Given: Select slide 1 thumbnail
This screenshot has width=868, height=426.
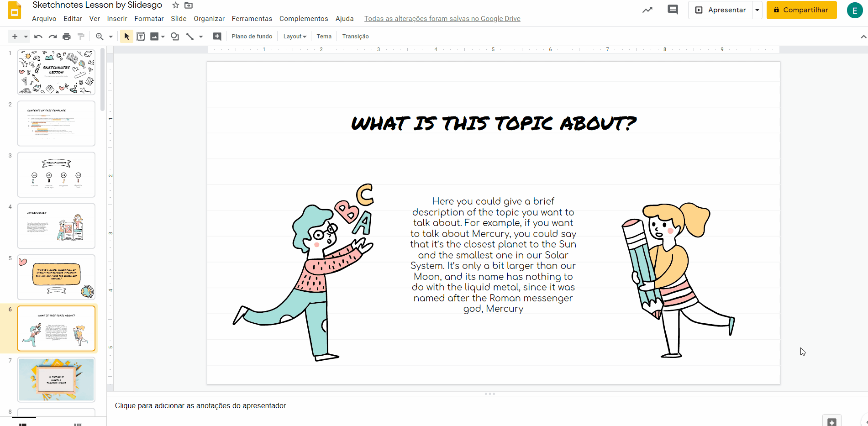Looking at the screenshot, I should coord(56,72).
